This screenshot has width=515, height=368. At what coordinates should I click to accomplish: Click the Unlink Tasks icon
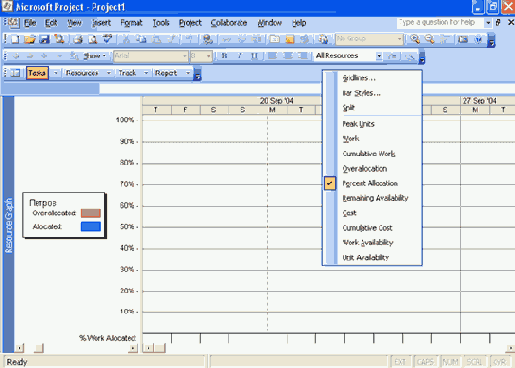[x=242, y=39]
